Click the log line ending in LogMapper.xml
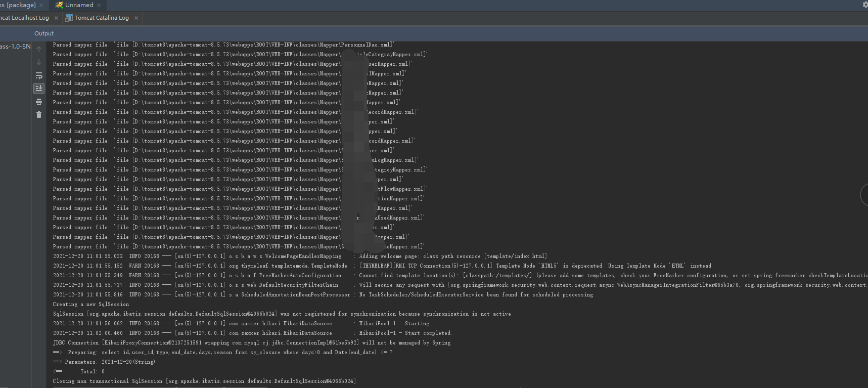Viewport: 868px width, 388px height. pyautogui.click(x=236, y=160)
